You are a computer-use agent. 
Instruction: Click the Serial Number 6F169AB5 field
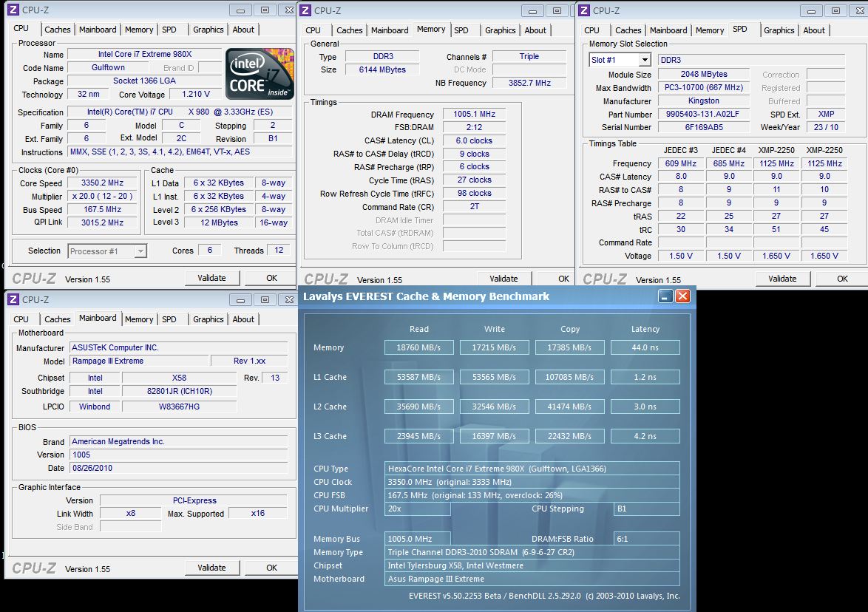703,127
